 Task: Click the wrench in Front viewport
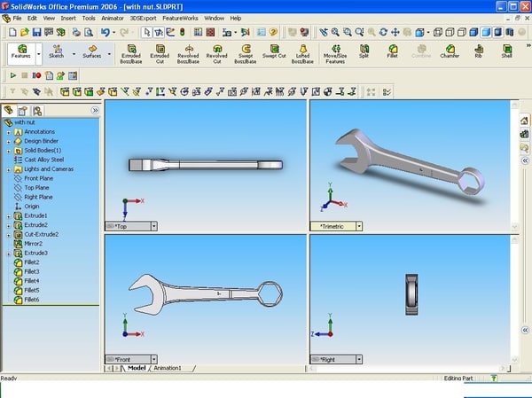[206, 293]
